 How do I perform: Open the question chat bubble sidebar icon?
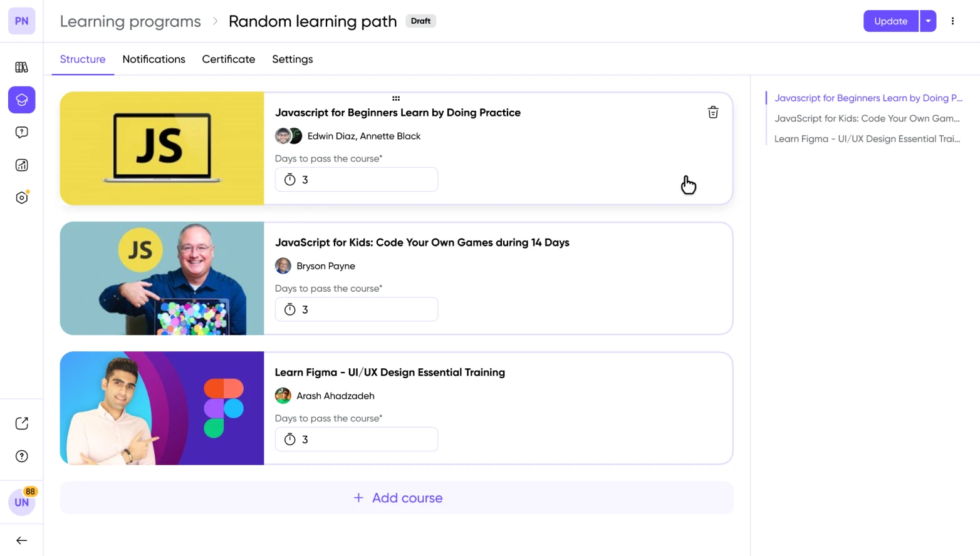click(21, 132)
